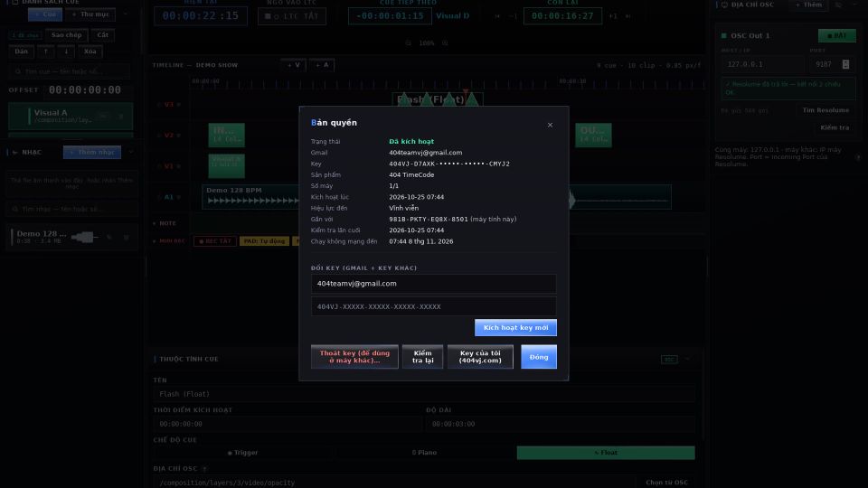Focus the OSC address path field
Viewport: 868px width, 488px height.
coord(395,483)
